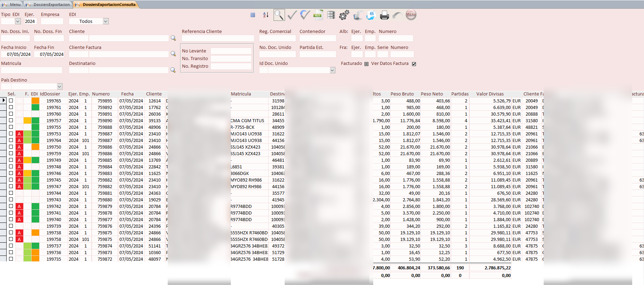Click the Fecha Inicio date field

coord(16,54)
